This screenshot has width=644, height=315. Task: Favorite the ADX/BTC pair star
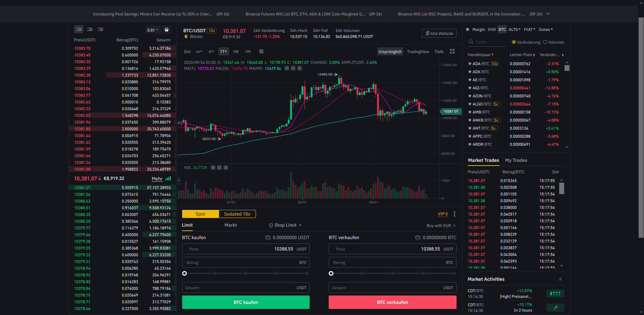[x=470, y=72]
